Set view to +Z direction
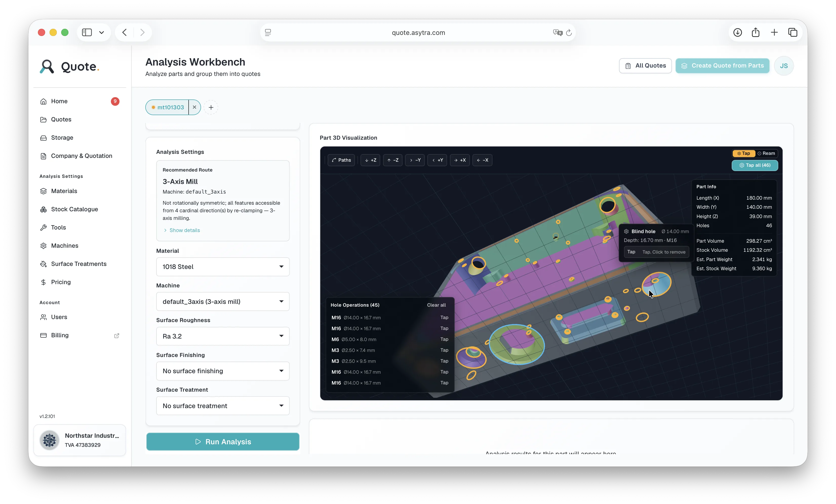Viewport: 836px width, 504px height. click(370, 160)
